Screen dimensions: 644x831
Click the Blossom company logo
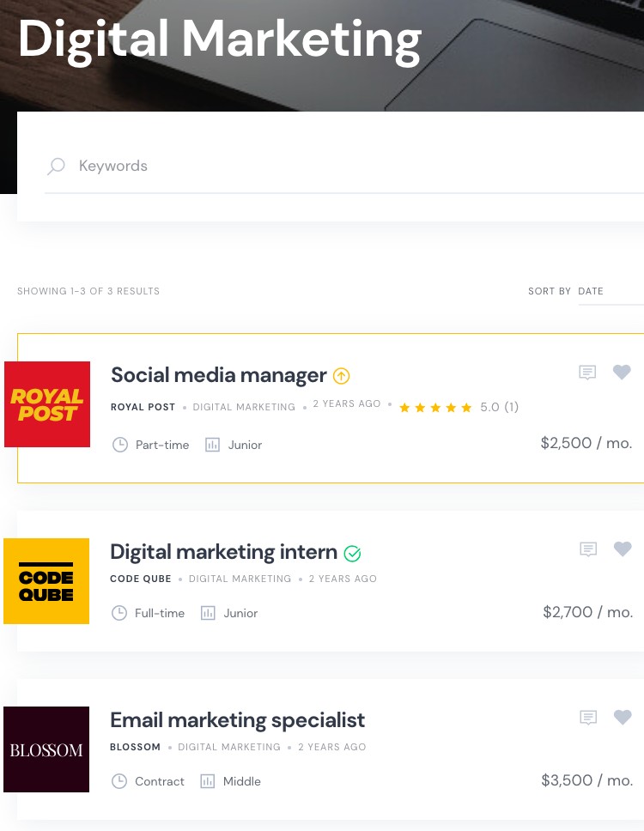pyautogui.click(x=46, y=749)
